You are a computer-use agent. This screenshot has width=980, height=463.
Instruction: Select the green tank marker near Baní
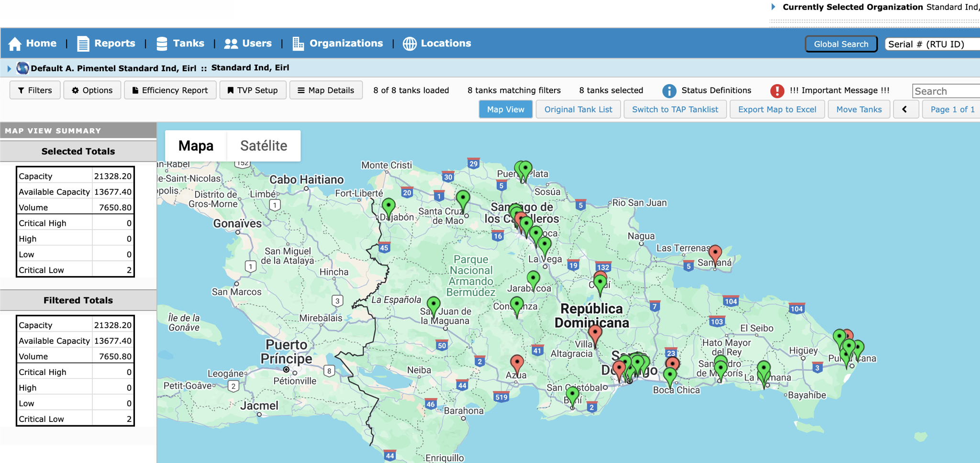click(x=572, y=397)
